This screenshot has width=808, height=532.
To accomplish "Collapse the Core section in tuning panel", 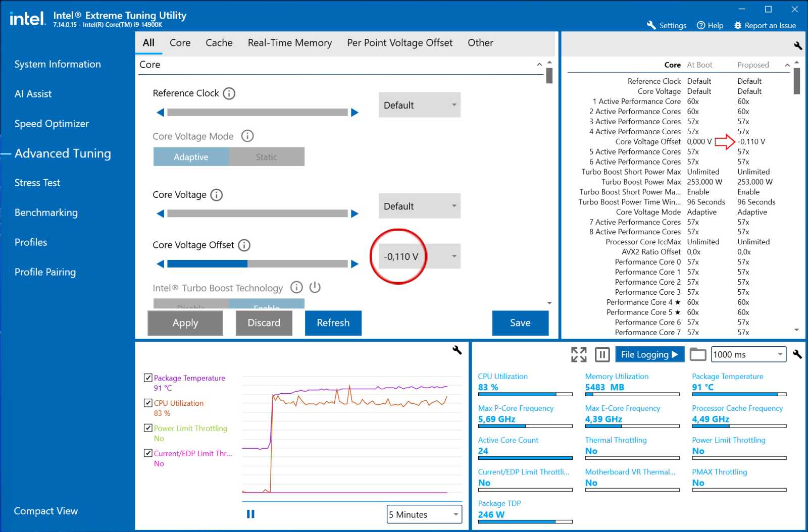I will pos(539,65).
